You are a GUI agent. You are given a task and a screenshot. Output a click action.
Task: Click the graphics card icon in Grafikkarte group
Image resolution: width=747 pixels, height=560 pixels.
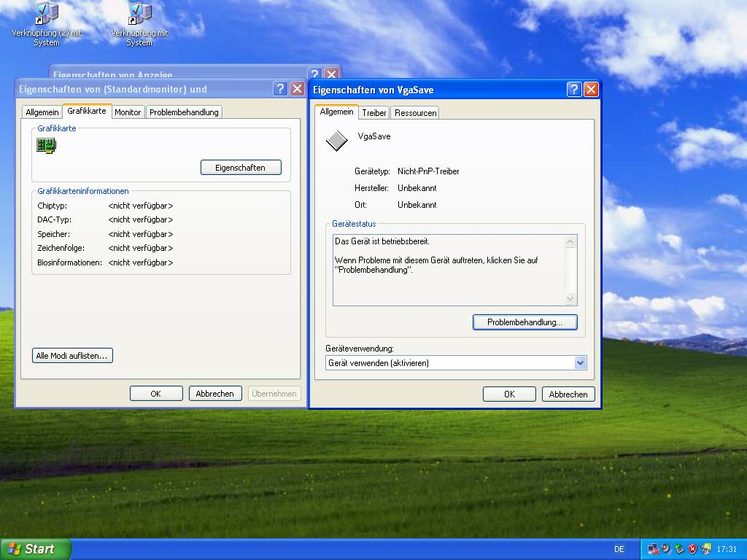click(46, 145)
